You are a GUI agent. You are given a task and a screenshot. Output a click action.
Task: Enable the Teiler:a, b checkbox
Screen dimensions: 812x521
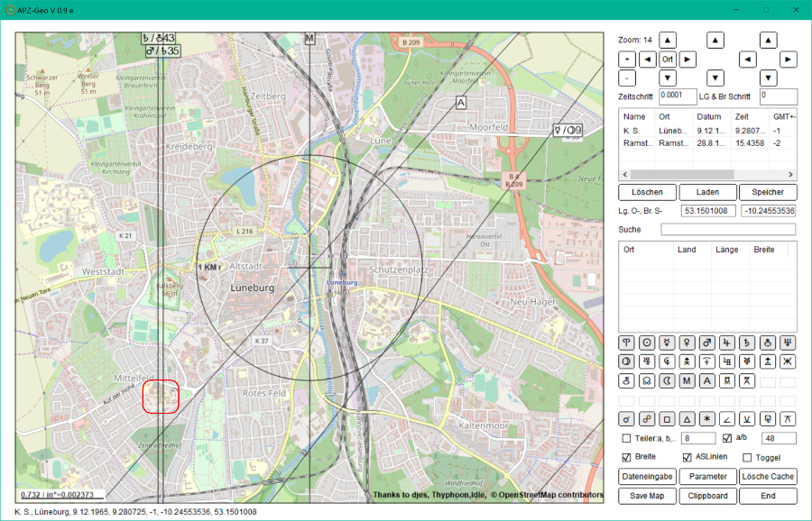(627, 438)
